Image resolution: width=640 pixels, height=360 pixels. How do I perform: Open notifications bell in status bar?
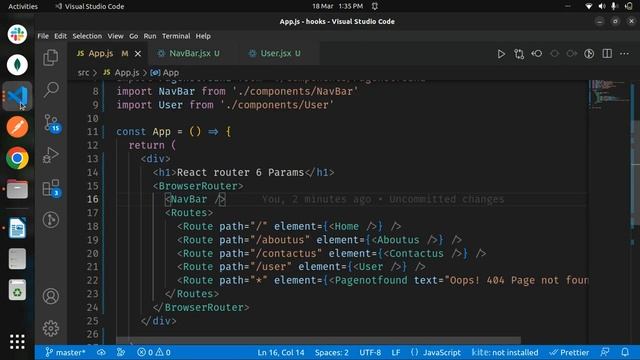tap(625, 352)
